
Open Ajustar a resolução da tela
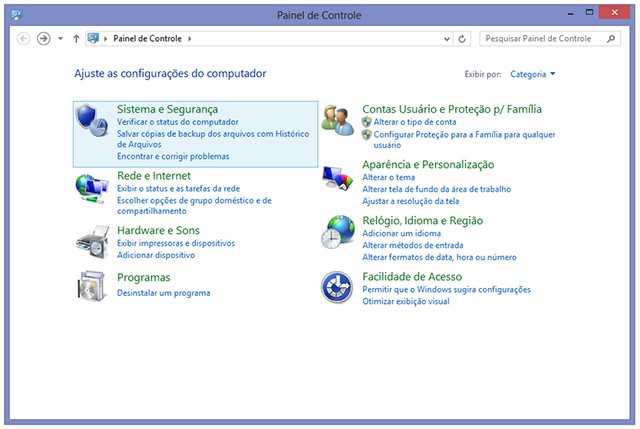[410, 201]
